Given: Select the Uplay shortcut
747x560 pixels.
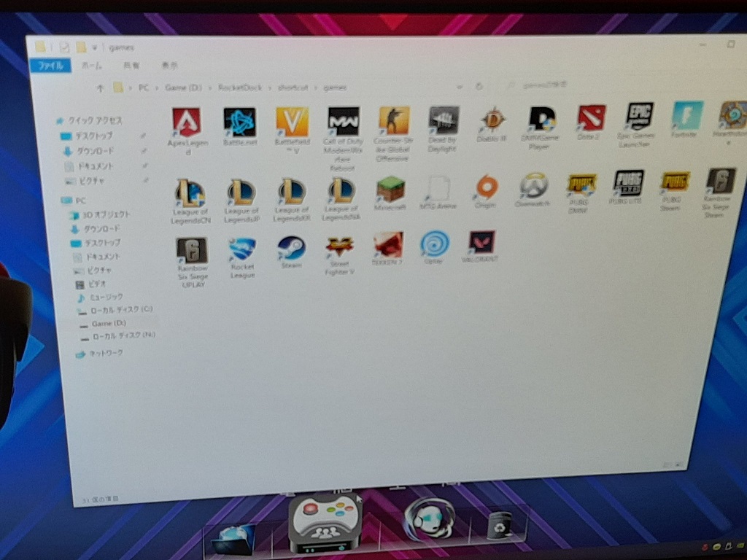Looking at the screenshot, I should tap(435, 247).
